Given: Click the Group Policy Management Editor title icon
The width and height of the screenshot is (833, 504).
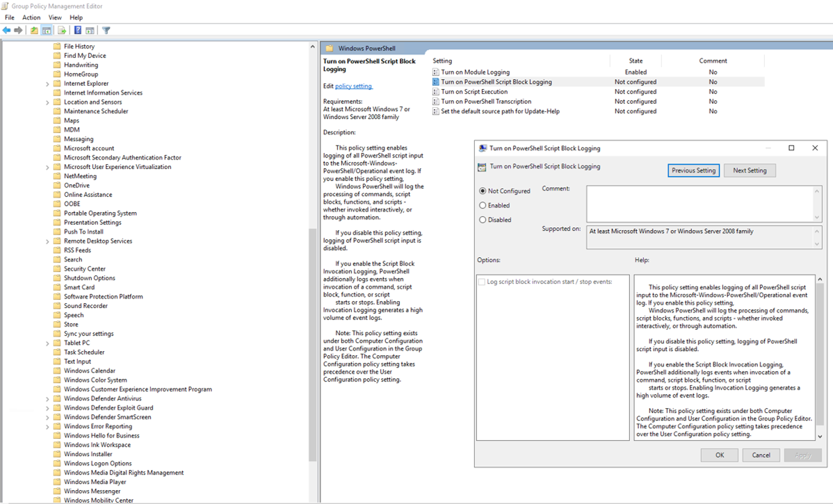Looking at the screenshot, I should click(x=5, y=6).
